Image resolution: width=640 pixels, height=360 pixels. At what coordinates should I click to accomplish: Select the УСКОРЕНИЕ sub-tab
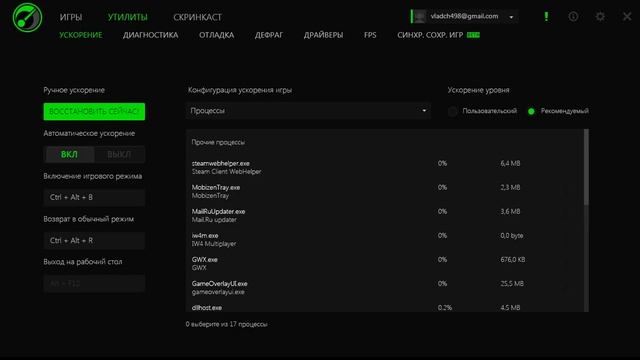click(81, 35)
